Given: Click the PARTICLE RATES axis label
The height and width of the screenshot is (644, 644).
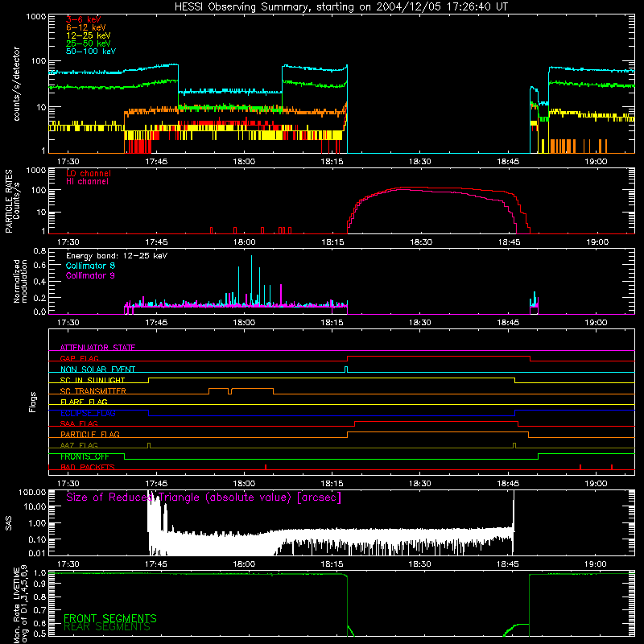Looking at the screenshot, I should pos(8,201).
